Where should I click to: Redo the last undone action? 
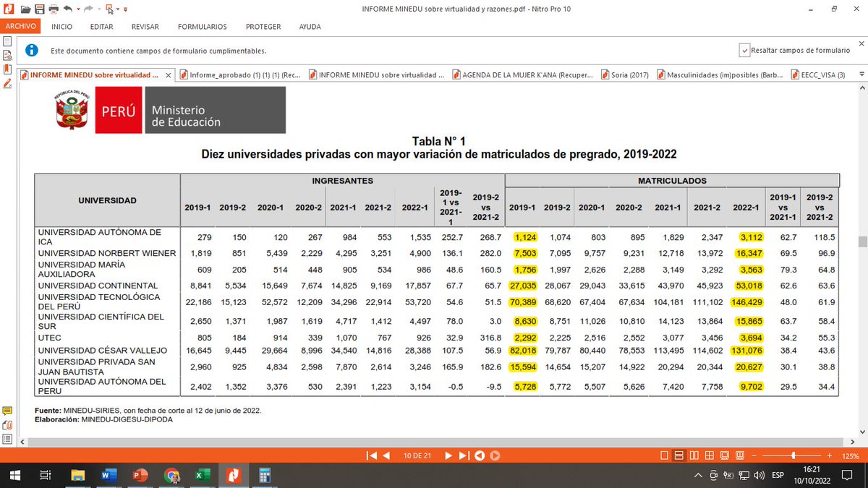(x=88, y=9)
